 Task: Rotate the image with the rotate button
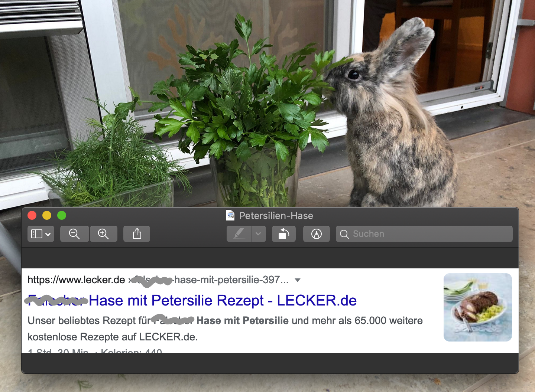(x=283, y=234)
